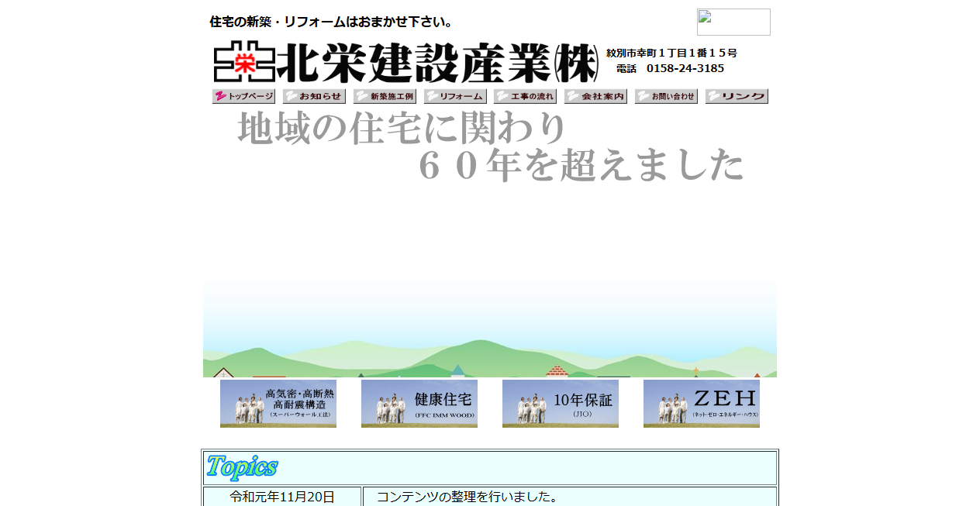The image size is (980, 506).
Task: Click the お問い合わせ contact icon
Action: (x=665, y=95)
